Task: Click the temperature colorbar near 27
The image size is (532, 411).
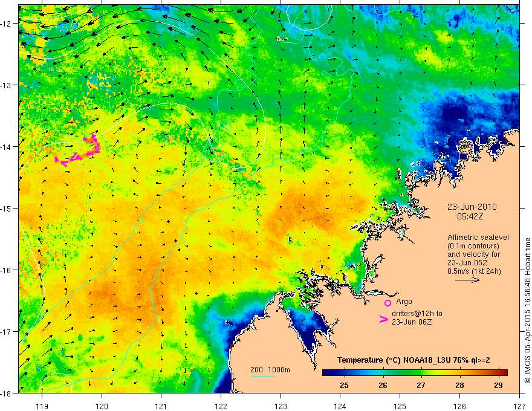Action: tap(421, 372)
